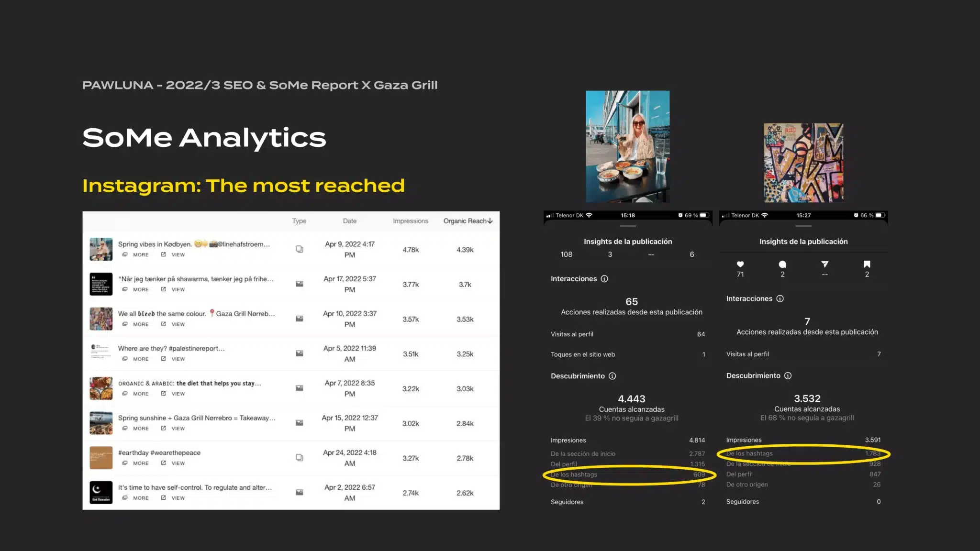The image size is (980, 551).
Task: Click the battery icon at 69 %
Action: 704,215
